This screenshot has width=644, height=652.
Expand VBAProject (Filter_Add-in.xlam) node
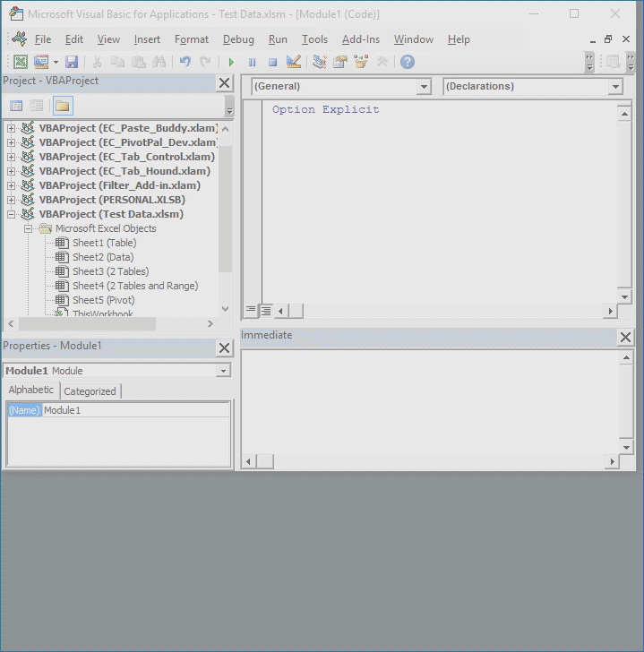click(x=12, y=185)
